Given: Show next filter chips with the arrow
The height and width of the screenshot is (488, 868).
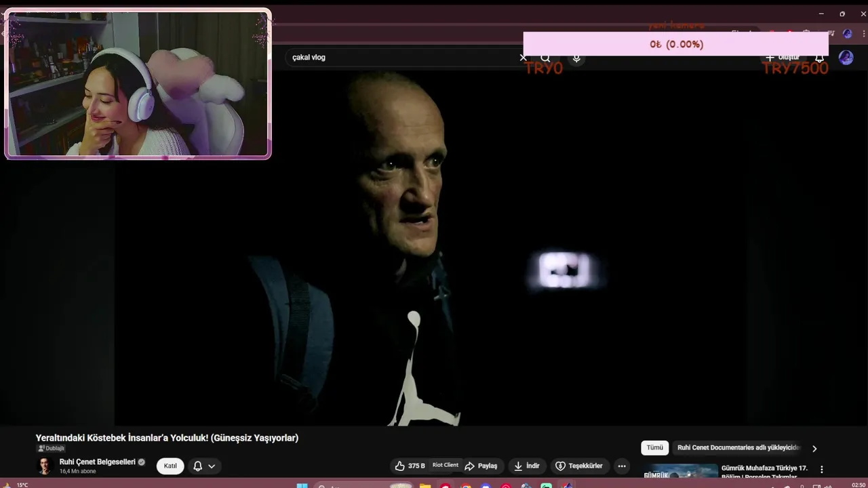Looking at the screenshot, I should pyautogui.click(x=814, y=449).
